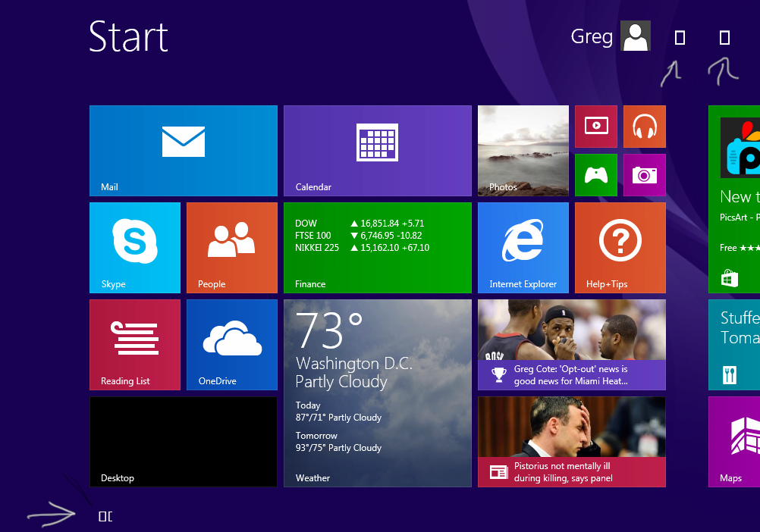
Task: Open the Help+Tips tile
Action: [x=620, y=247]
